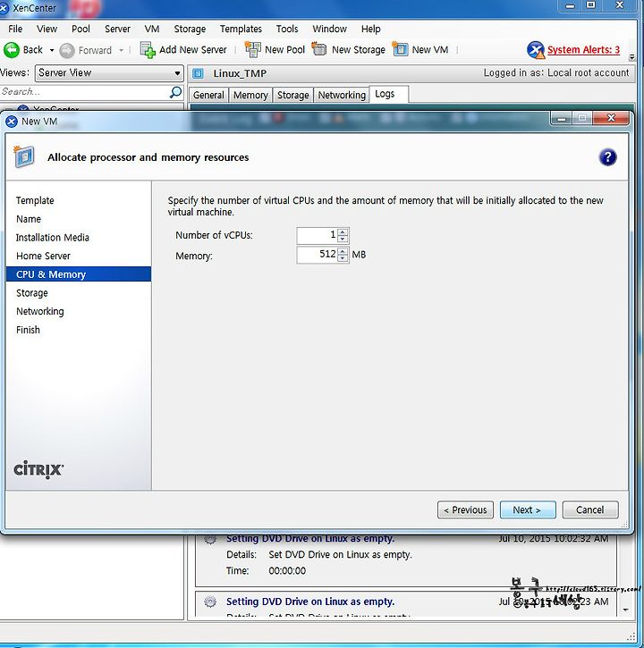The image size is (644, 648).
Task: Open the Back history dropdown arrow
Action: pos(52,50)
